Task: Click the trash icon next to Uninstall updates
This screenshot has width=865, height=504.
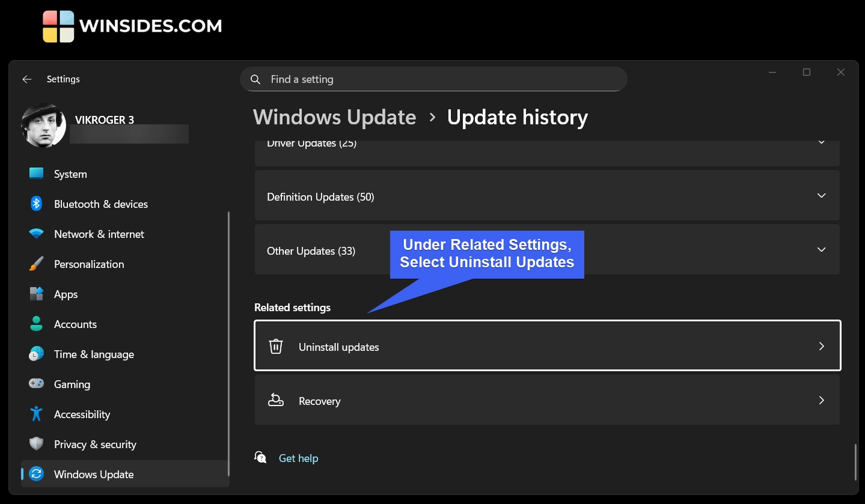Action: (276, 346)
